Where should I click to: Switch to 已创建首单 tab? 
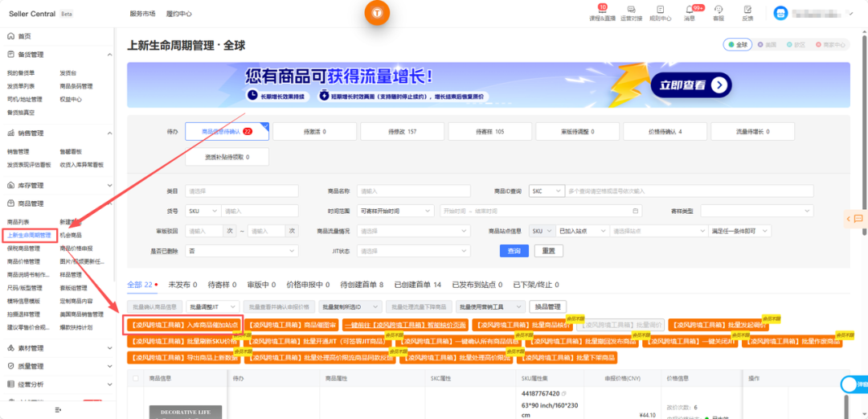click(x=417, y=285)
